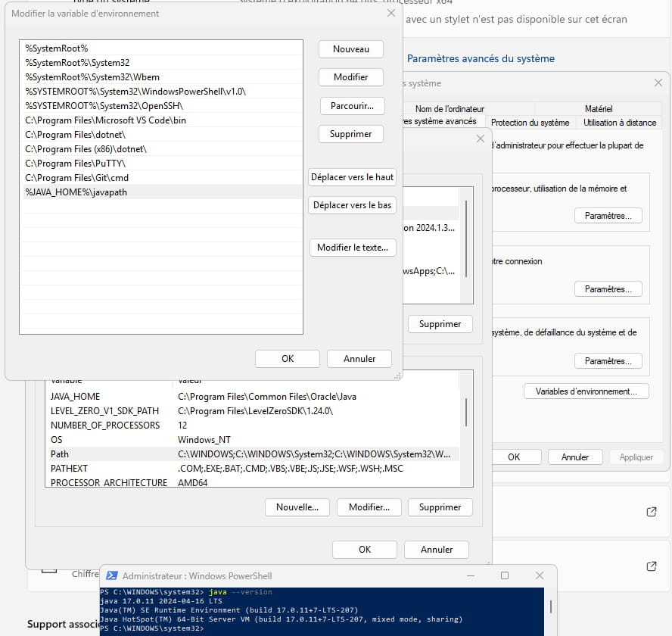Viewport: 672px width, 636px height.
Task: Click the Variables d'environnement... button
Action: coord(586,391)
